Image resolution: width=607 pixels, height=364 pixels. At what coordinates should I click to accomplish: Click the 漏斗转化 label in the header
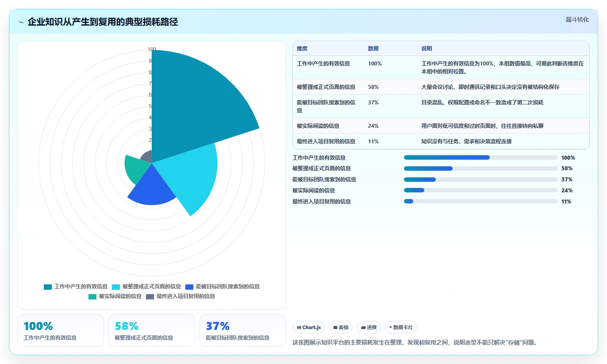click(x=577, y=19)
